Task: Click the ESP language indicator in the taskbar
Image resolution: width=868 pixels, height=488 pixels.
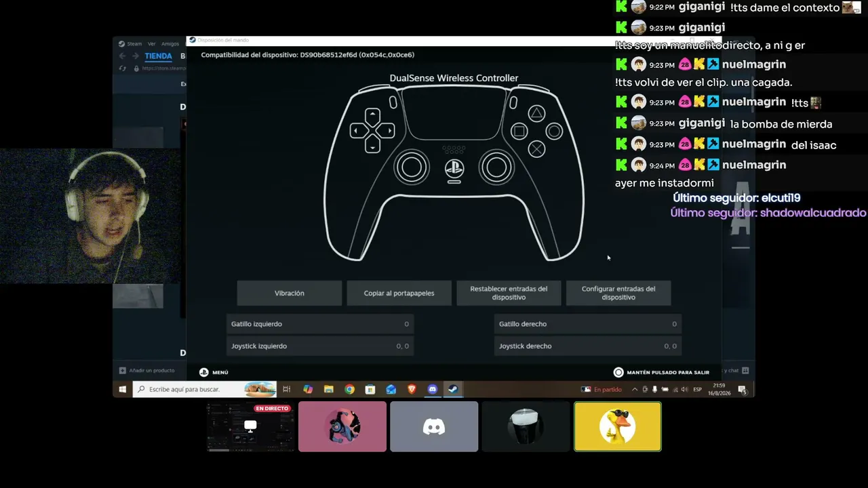Action: (x=697, y=390)
